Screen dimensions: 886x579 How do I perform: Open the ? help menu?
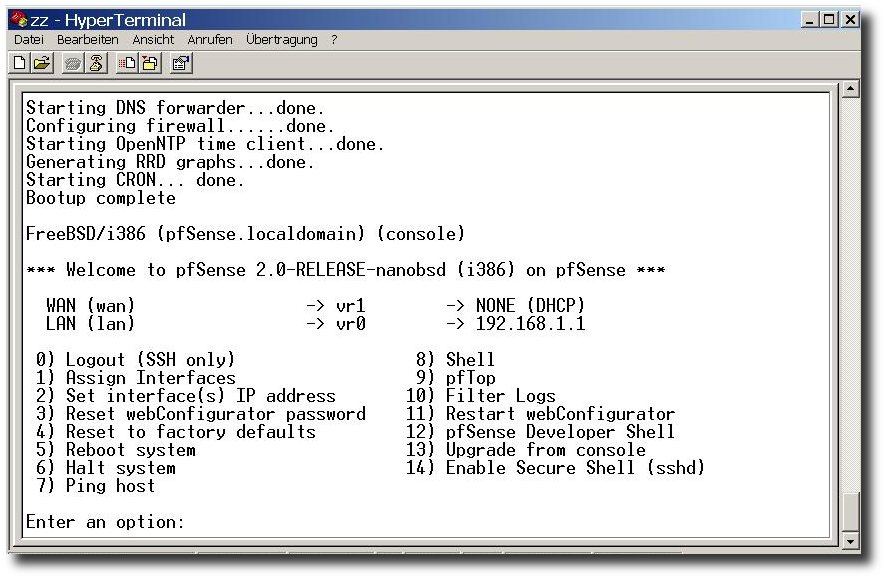click(x=334, y=40)
